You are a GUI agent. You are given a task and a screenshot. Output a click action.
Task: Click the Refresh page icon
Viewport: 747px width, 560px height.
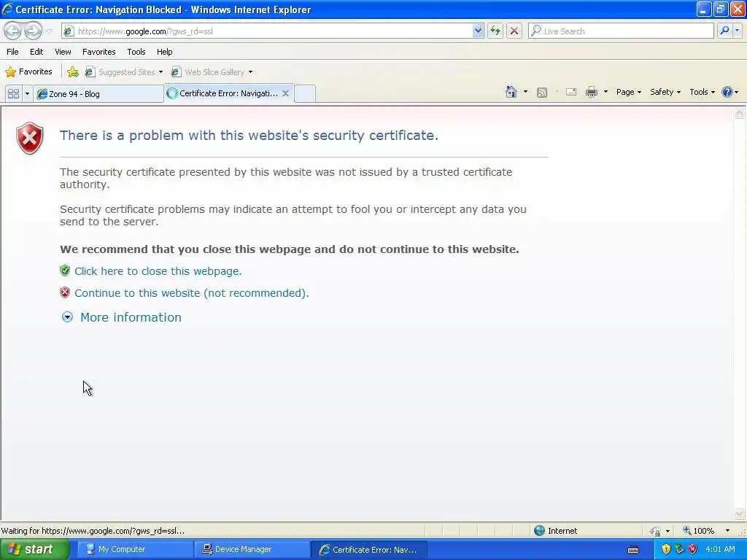coord(495,31)
